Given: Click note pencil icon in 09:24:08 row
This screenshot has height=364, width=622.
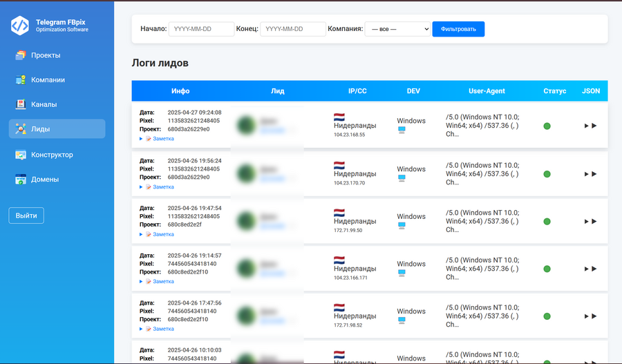Looking at the screenshot, I should click(x=149, y=139).
